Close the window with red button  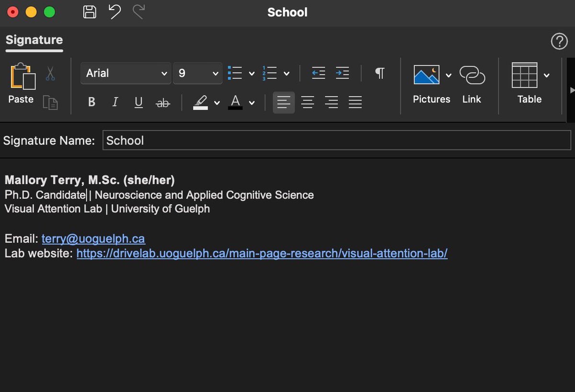[x=13, y=12]
